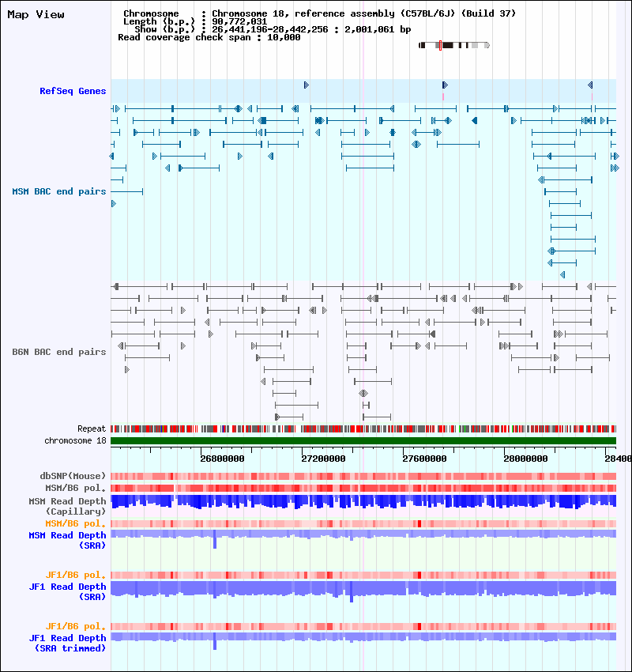Open the MSM BAC end pairs link
The height and width of the screenshot is (672, 632).
pyautogui.click(x=59, y=191)
